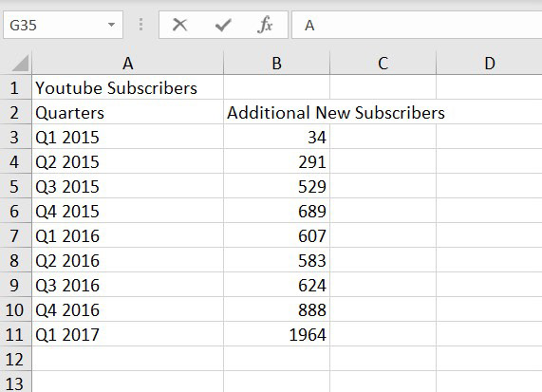Select row 5 header
The image size is (542, 392).
pyautogui.click(x=15, y=186)
